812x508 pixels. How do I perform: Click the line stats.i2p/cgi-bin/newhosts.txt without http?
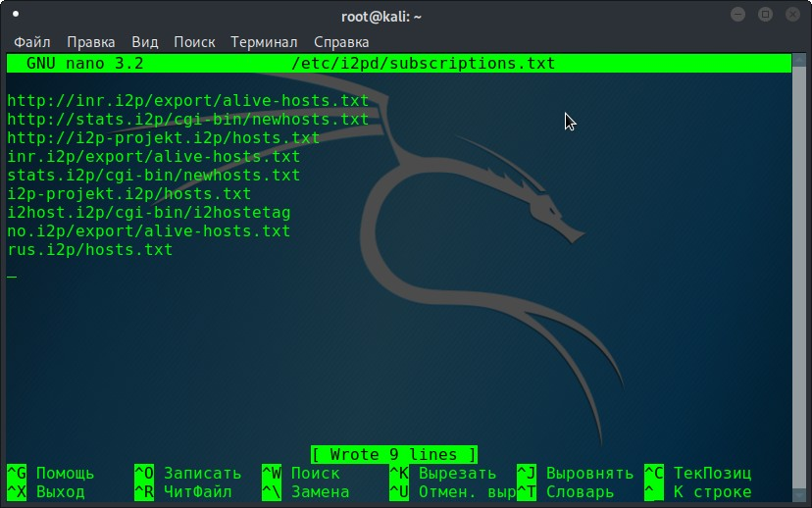153,175
